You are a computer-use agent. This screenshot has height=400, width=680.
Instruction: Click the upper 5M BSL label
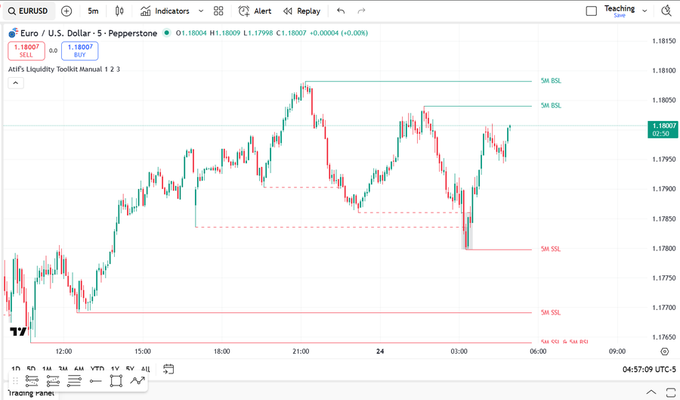click(x=551, y=81)
